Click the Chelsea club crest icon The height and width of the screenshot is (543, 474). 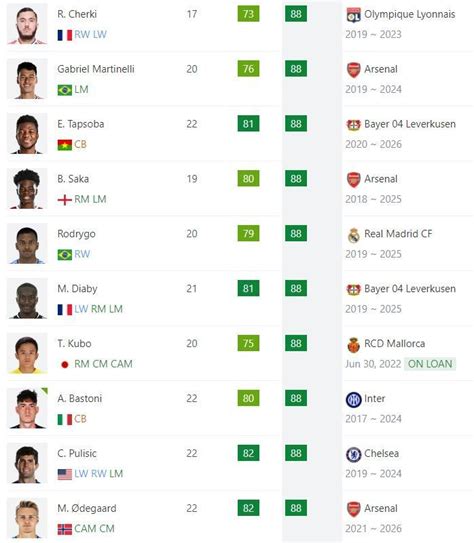click(354, 454)
